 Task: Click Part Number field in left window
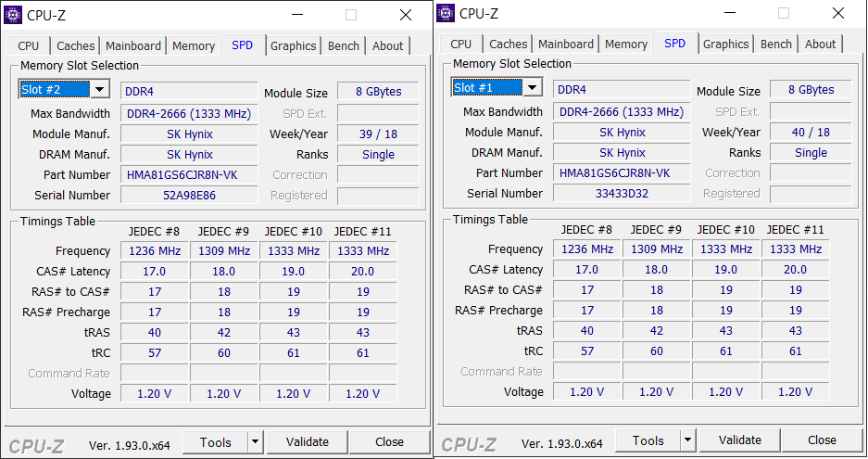click(x=189, y=174)
